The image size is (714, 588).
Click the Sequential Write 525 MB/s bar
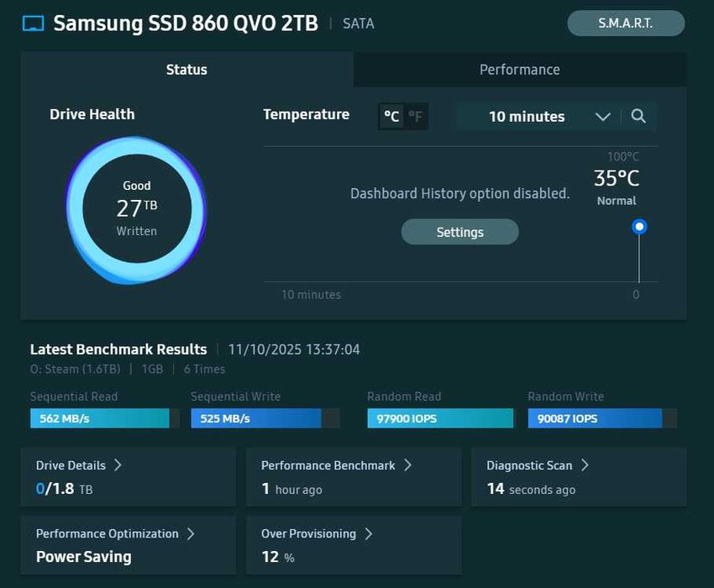tap(265, 418)
